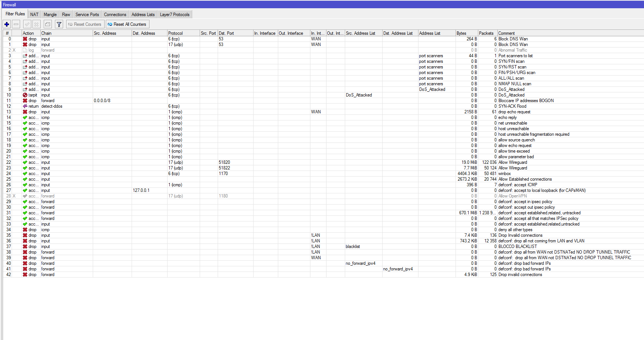The image size is (644, 340).
Task: Show the Connections tab
Action: [x=115, y=15]
